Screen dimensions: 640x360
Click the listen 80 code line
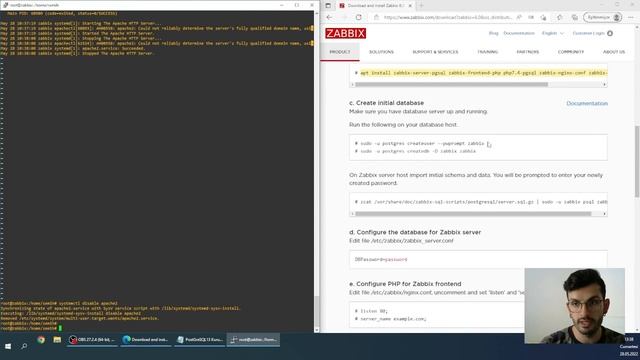(x=371, y=311)
